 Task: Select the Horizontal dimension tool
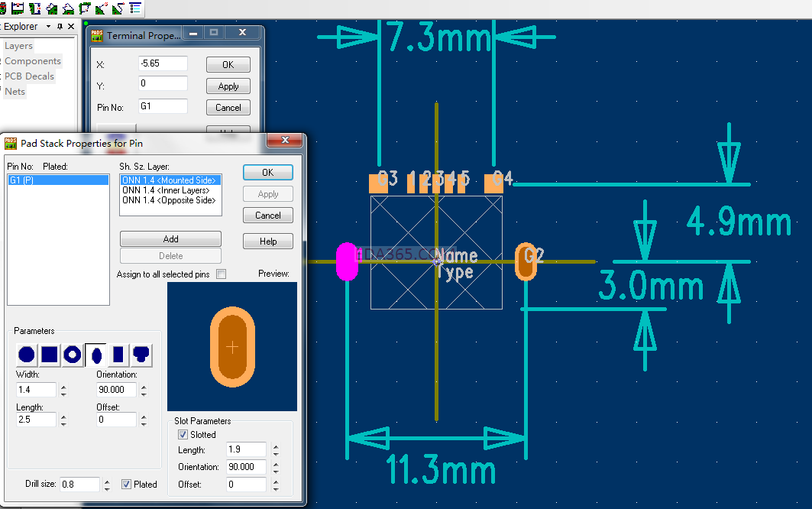tap(18, 8)
